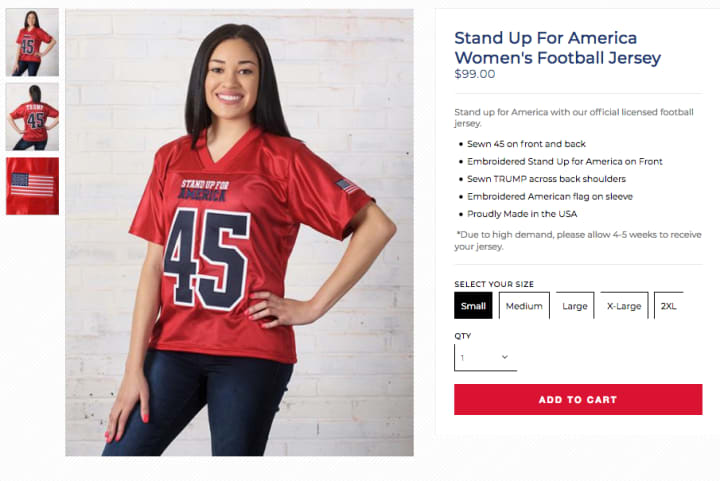The height and width of the screenshot is (481, 720).
Task: Click the 45 number on main jersey image
Action: click(207, 258)
